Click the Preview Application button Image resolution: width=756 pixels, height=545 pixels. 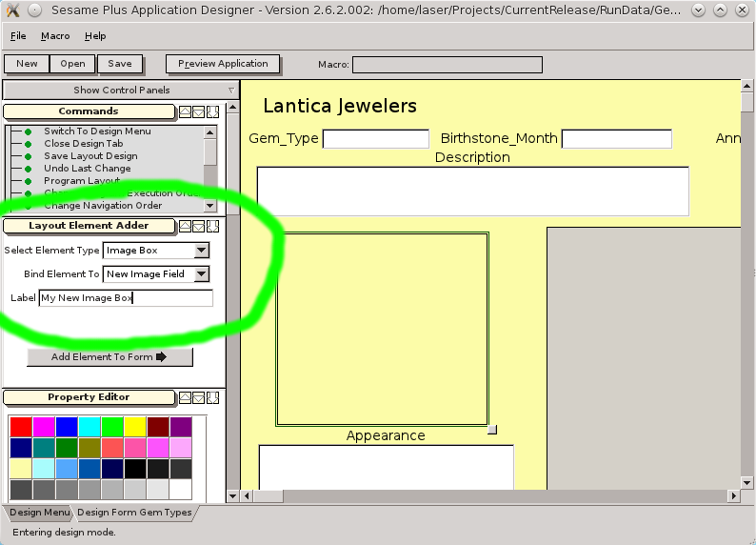click(x=223, y=64)
